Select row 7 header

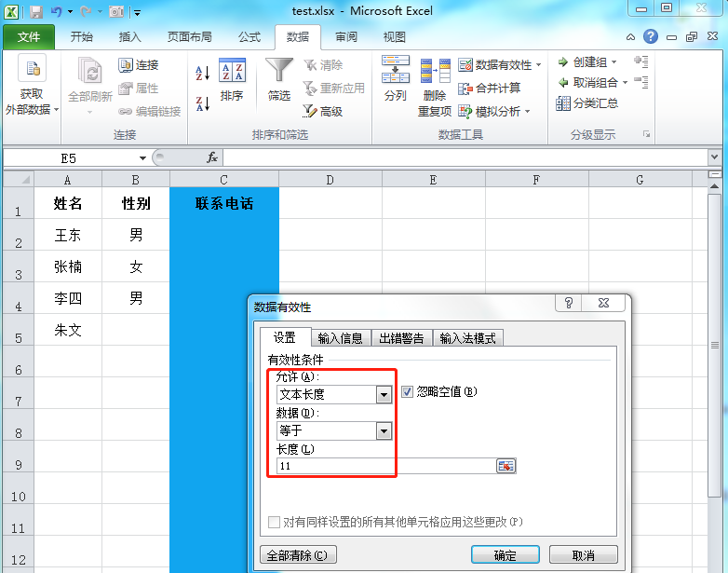coord(18,393)
